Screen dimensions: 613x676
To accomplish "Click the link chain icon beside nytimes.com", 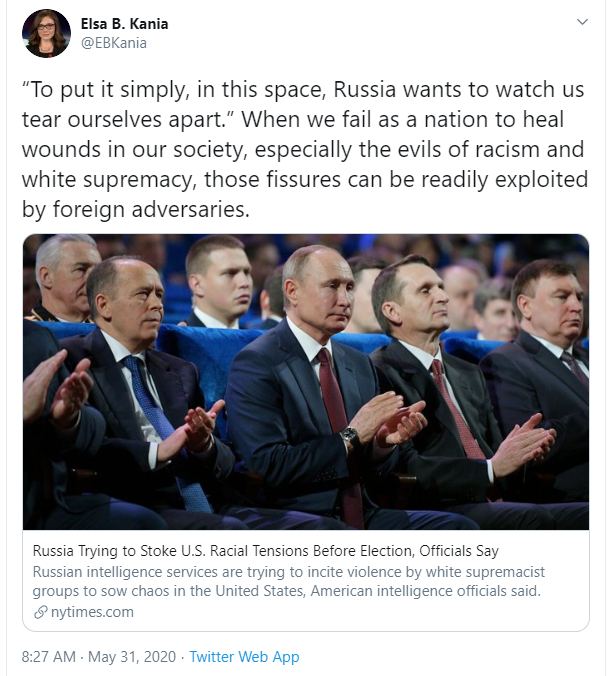I will coord(40,612).
